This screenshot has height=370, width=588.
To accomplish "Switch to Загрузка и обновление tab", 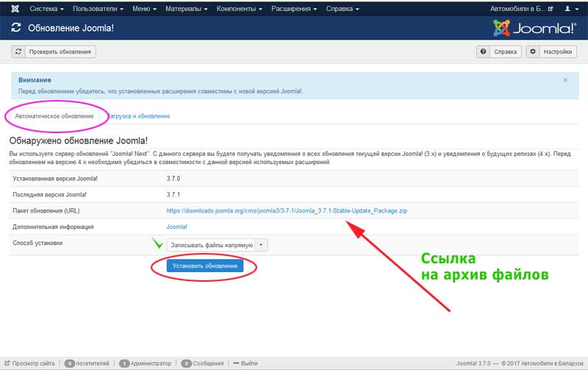I will click(139, 116).
